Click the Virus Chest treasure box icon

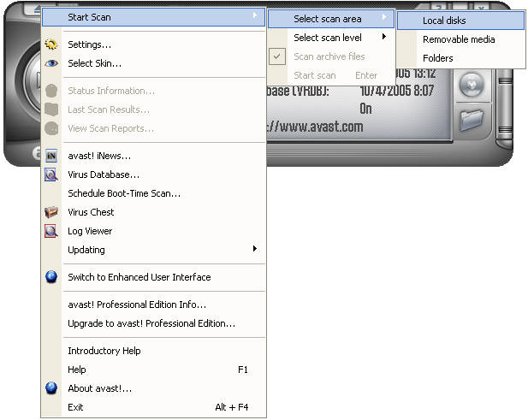51,212
